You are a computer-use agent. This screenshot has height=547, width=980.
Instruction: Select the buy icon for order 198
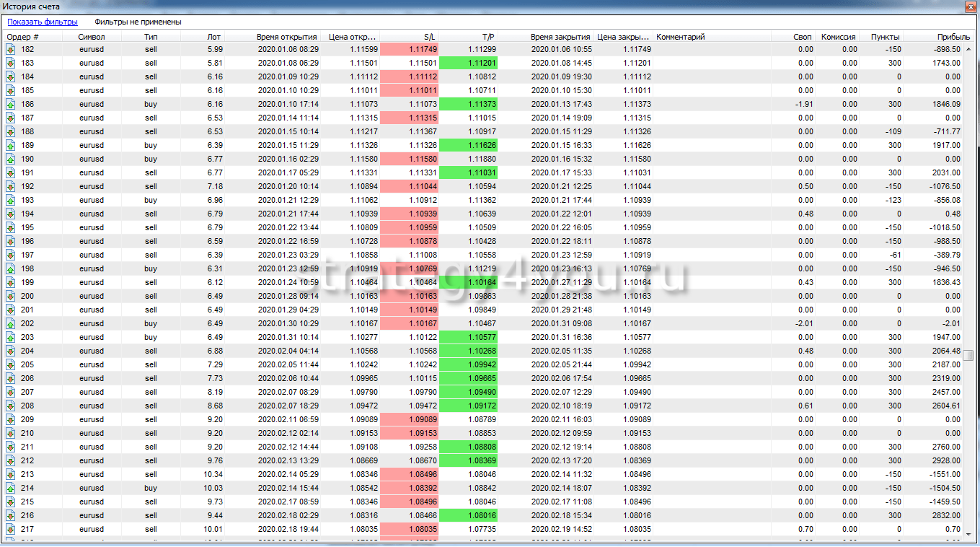coord(11,268)
